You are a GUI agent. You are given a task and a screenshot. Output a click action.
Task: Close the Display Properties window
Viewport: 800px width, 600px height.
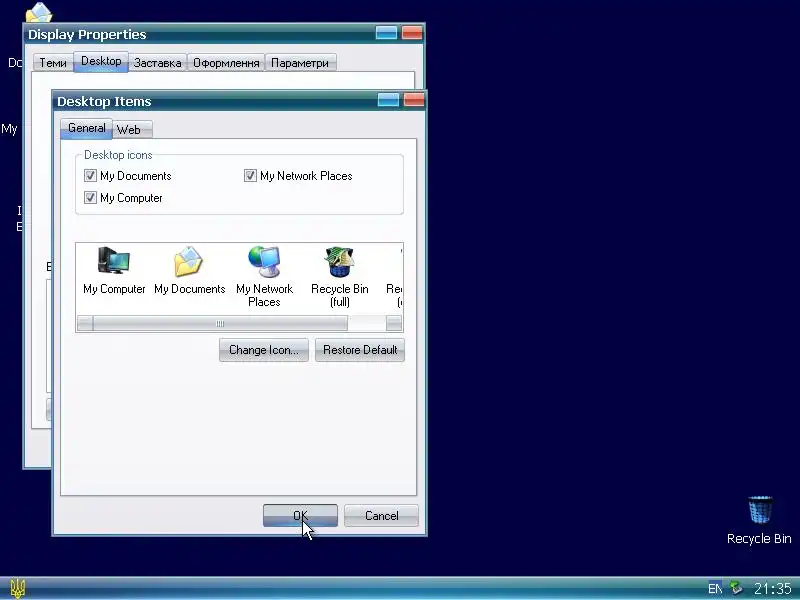[x=412, y=33]
